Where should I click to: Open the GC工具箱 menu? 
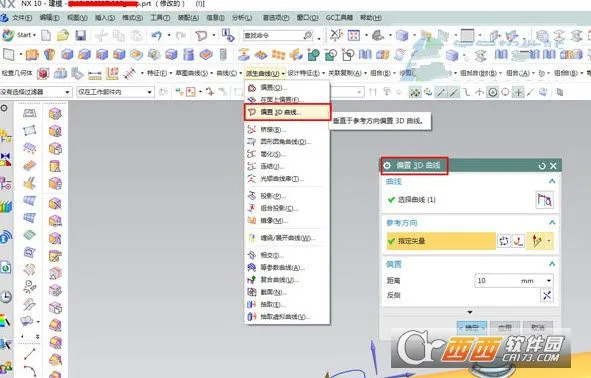(x=339, y=17)
